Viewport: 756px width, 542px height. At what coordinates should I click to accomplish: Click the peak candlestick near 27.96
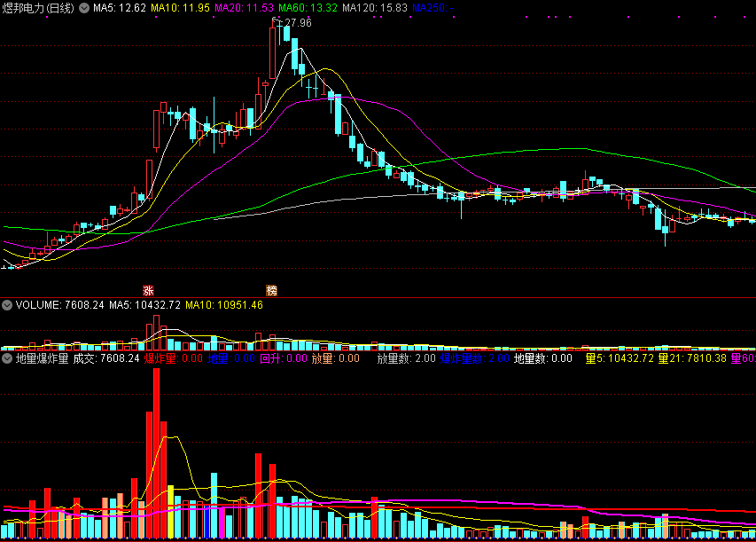pos(273,51)
